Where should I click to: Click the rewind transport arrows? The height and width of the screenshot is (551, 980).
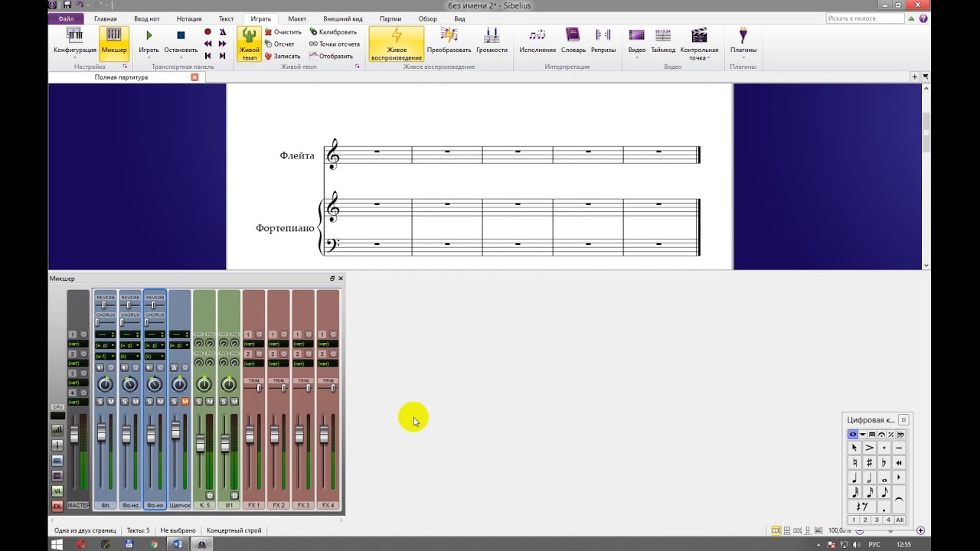point(207,44)
